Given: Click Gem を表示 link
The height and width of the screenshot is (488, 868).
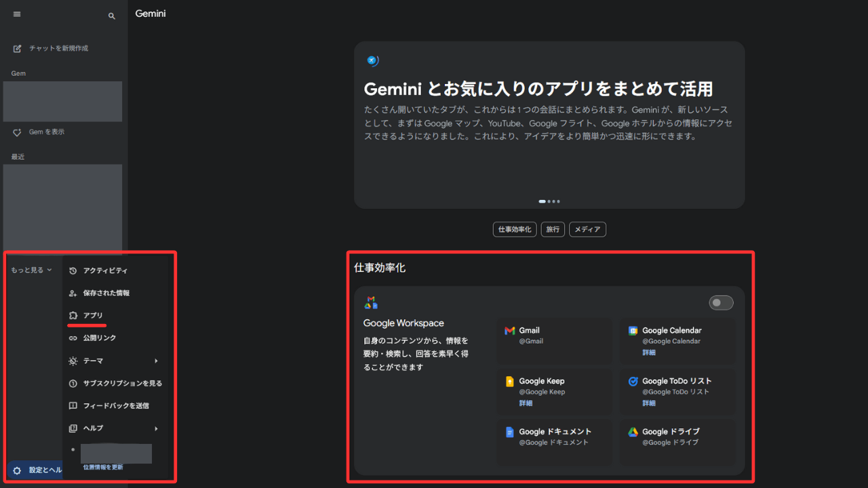Looking at the screenshot, I should tap(47, 132).
